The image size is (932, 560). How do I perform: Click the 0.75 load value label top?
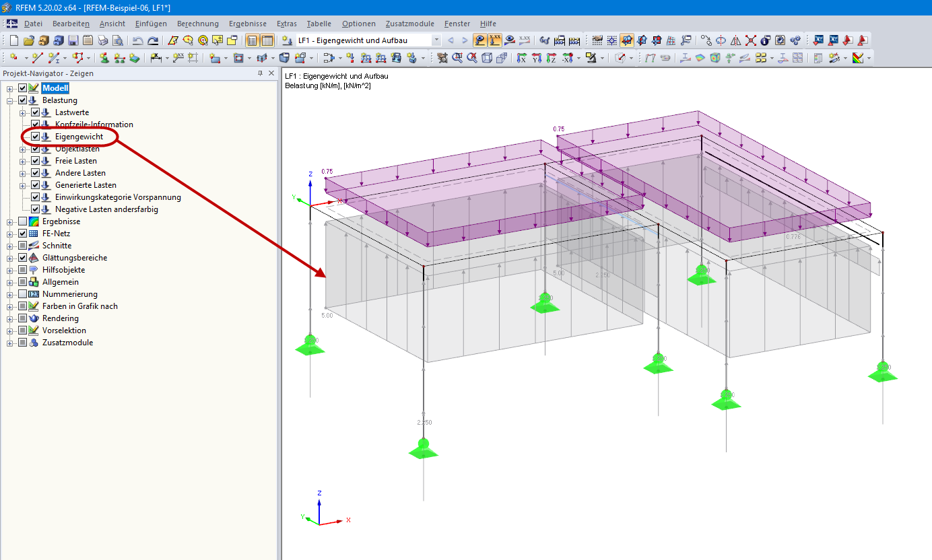tap(558, 129)
